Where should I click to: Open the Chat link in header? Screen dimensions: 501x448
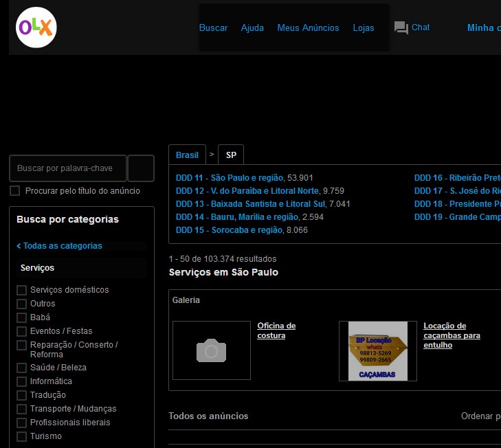click(x=421, y=27)
